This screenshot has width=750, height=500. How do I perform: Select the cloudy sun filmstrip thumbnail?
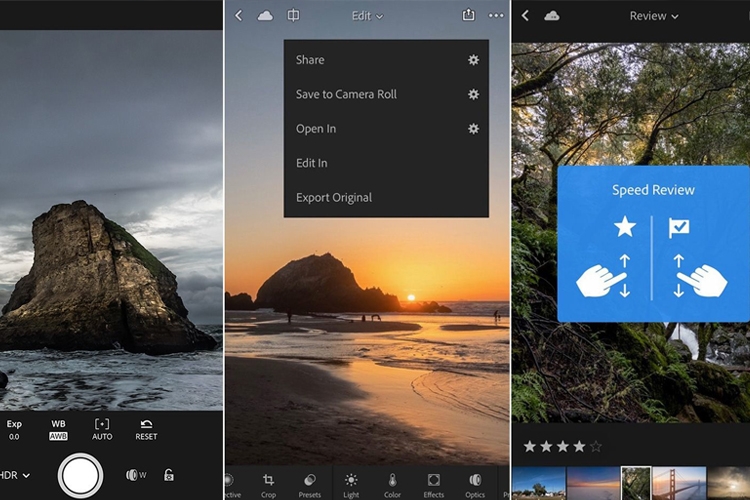coord(728,483)
